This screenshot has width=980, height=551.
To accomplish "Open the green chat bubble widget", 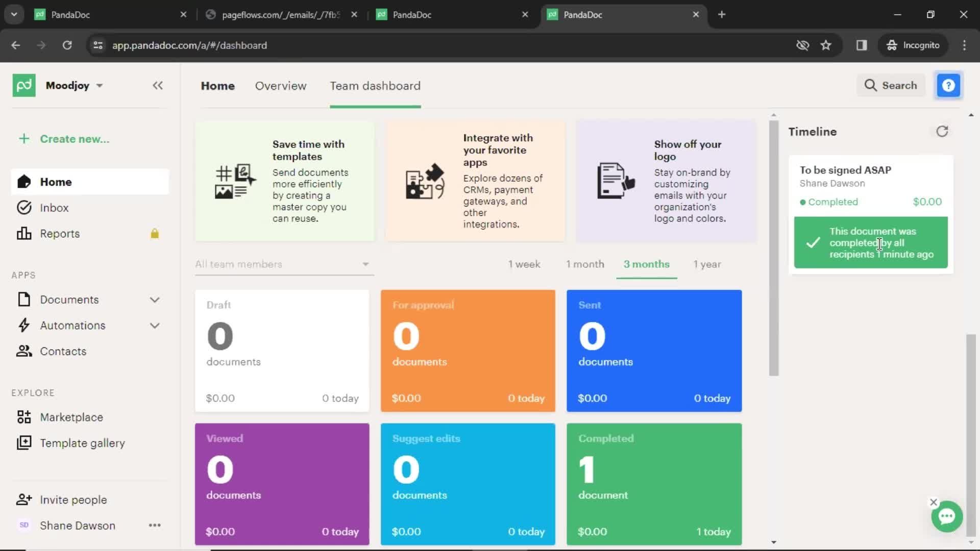I will [947, 516].
